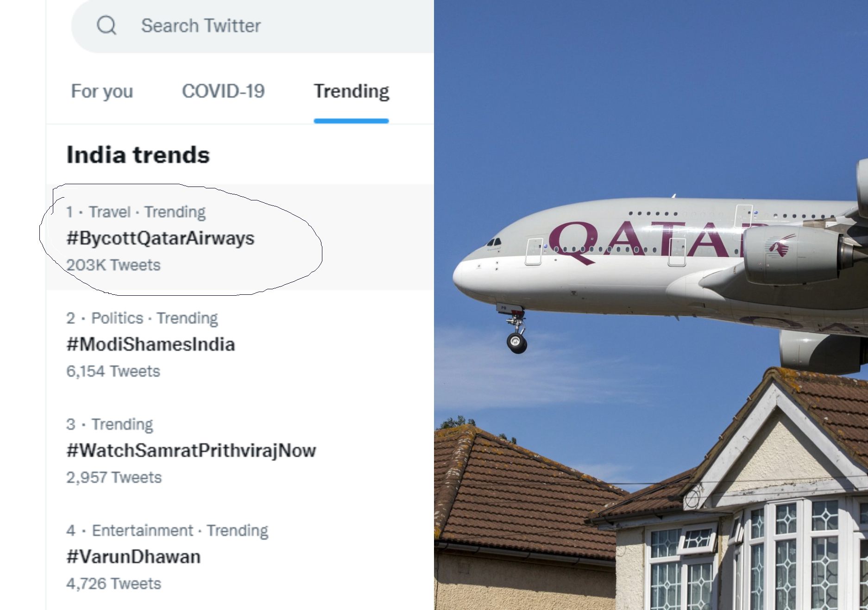Click the 4,726 Tweets count
The width and height of the screenshot is (868, 610).
pos(113,584)
